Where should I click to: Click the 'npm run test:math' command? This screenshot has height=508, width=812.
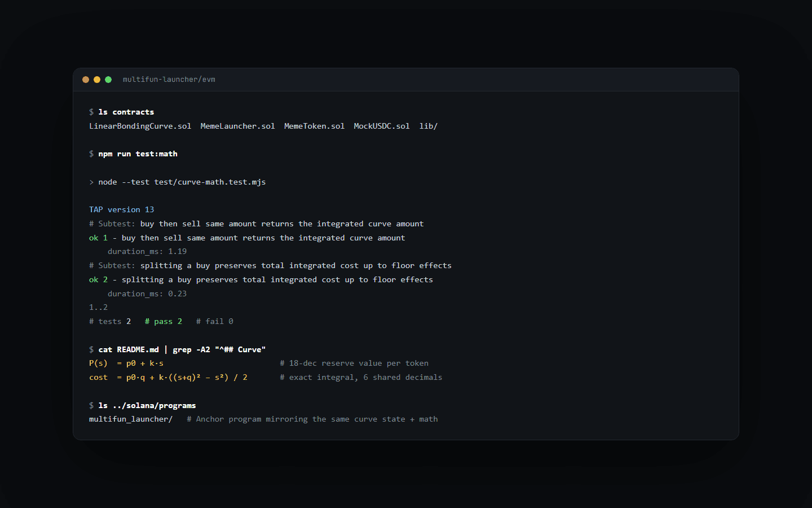tap(138, 154)
